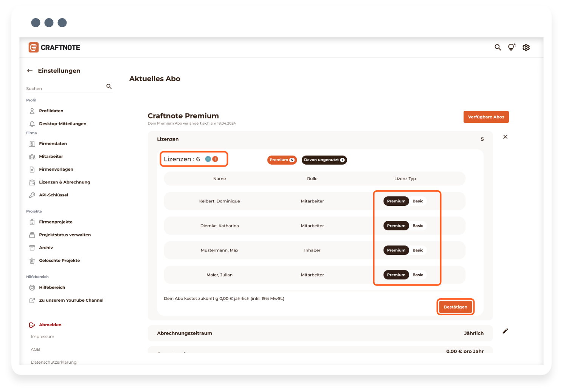The width and height of the screenshot is (563, 392).
Task: Click the Projektstatus verwalten icon
Action: (x=32, y=235)
